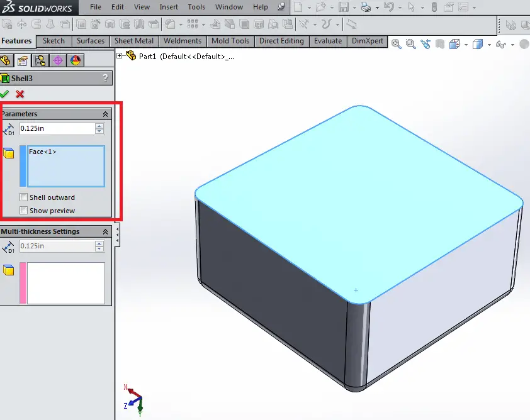Click Zoom to Area icon
Image resolution: width=530 pixels, height=420 pixels.
410,44
